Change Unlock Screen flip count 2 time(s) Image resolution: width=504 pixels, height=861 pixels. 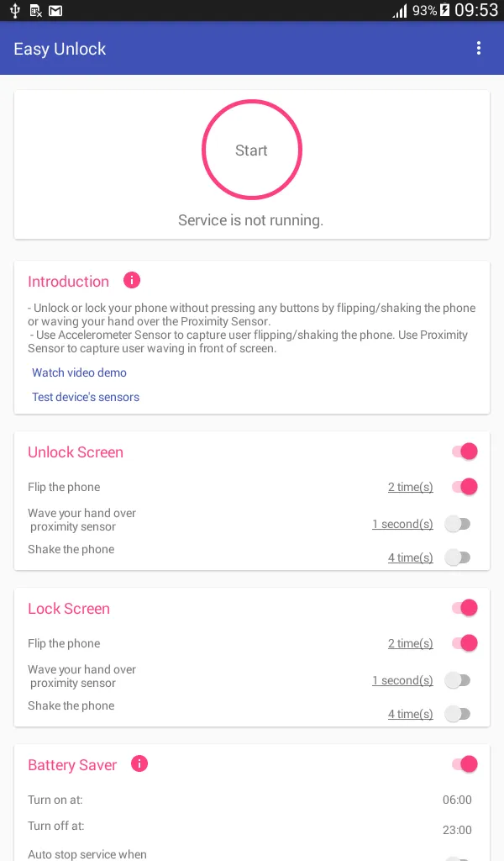410,487
